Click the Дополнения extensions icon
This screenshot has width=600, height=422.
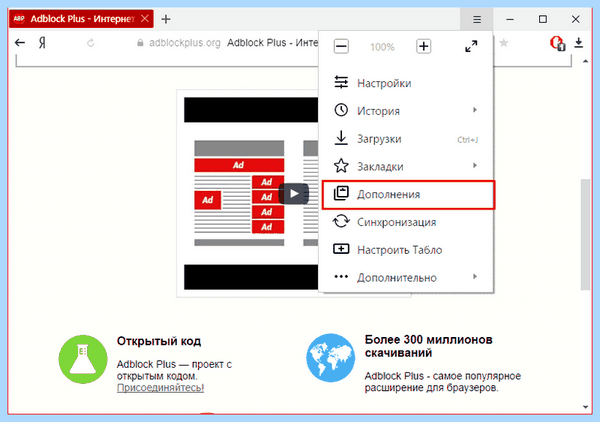(x=341, y=193)
